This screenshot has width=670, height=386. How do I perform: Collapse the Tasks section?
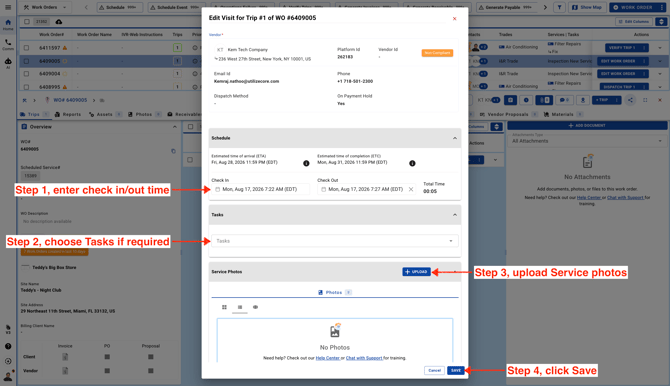click(455, 215)
